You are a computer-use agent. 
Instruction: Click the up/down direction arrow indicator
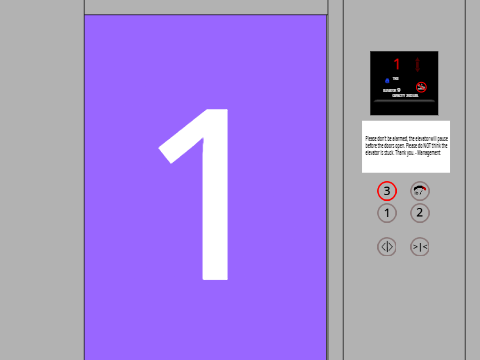pos(417,64)
